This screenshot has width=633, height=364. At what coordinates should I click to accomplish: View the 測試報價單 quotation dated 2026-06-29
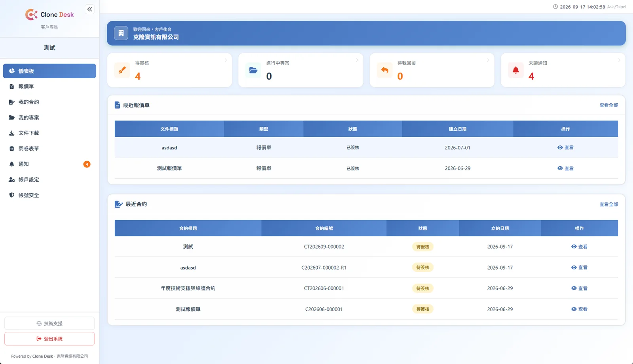tap(565, 168)
